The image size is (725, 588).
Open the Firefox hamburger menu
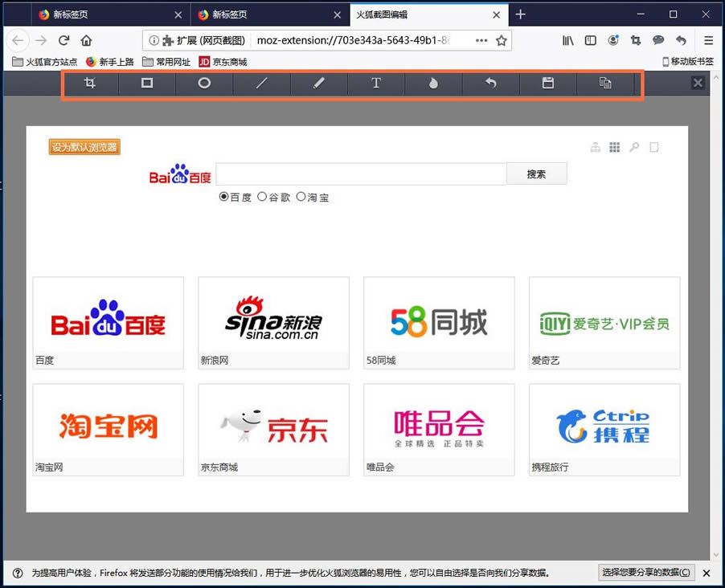(x=708, y=41)
